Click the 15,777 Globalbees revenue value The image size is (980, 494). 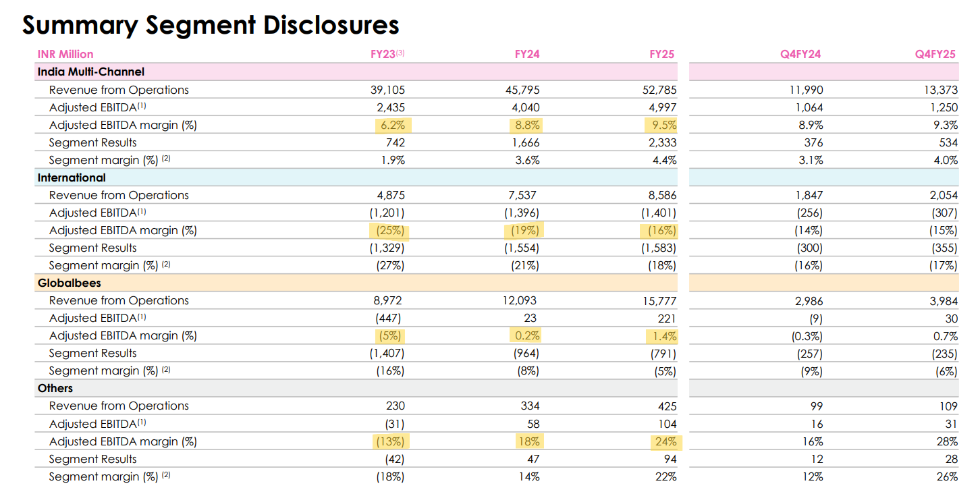[x=659, y=300]
